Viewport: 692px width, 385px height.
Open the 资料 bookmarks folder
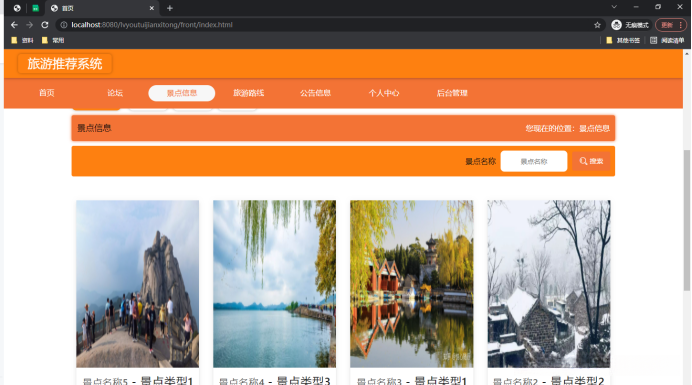pyautogui.click(x=22, y=40)
